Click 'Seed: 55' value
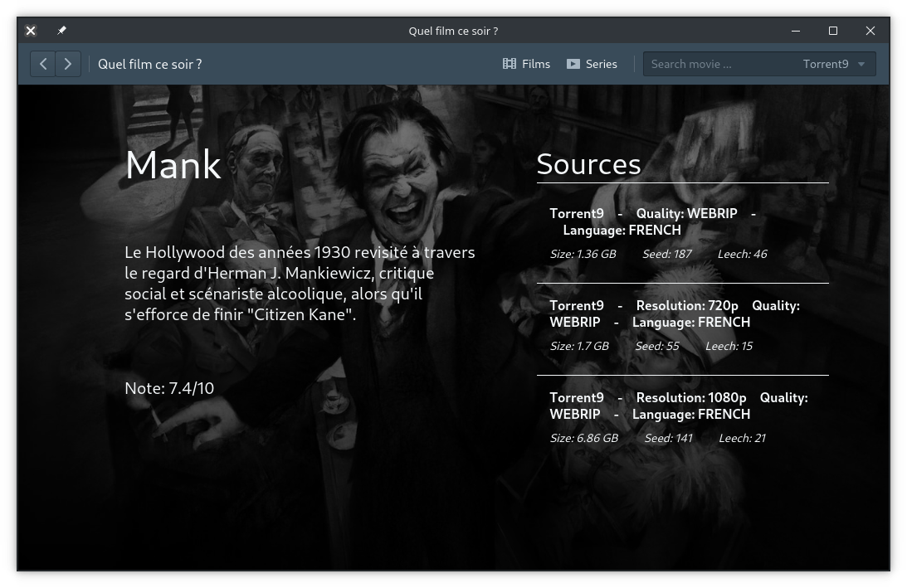 [657, 346]
